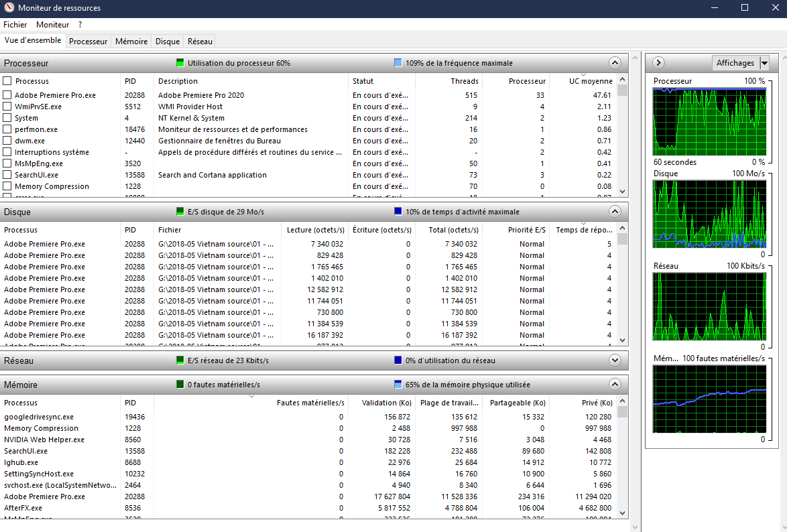Open the Fichier menu
Screen dimensions: 787x532
tap(15, 25)
